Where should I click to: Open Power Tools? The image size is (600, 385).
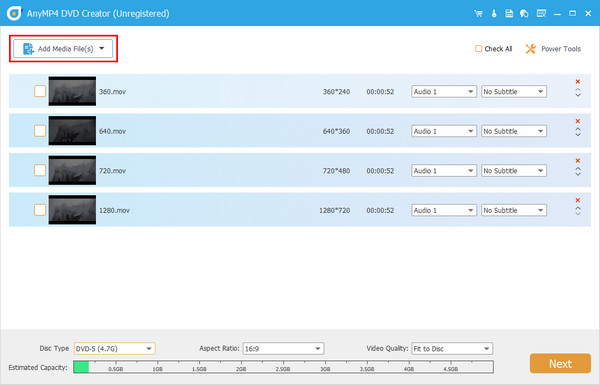pyautogui.click(x=553, y=49)
